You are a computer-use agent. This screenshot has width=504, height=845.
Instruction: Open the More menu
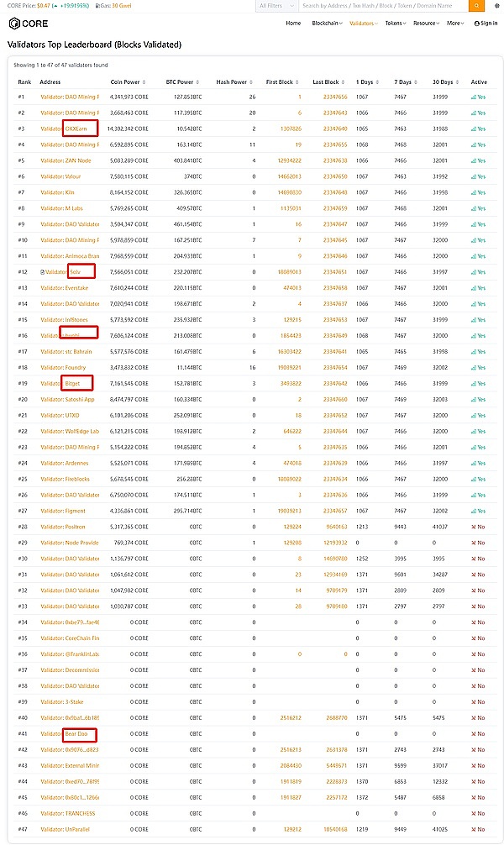tap(454, 24)
